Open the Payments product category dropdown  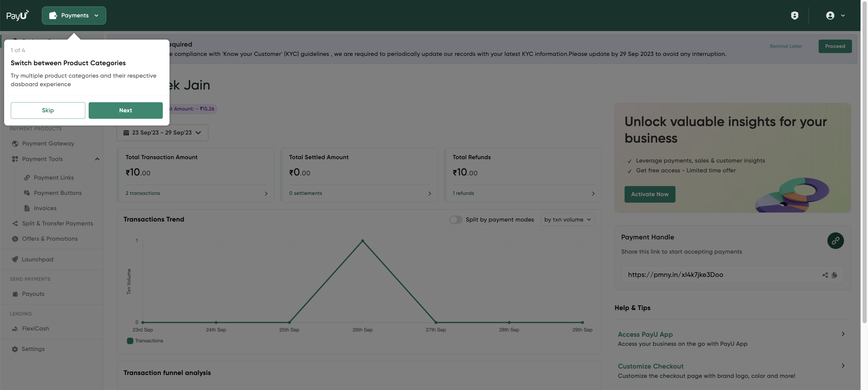pos(74,16)
